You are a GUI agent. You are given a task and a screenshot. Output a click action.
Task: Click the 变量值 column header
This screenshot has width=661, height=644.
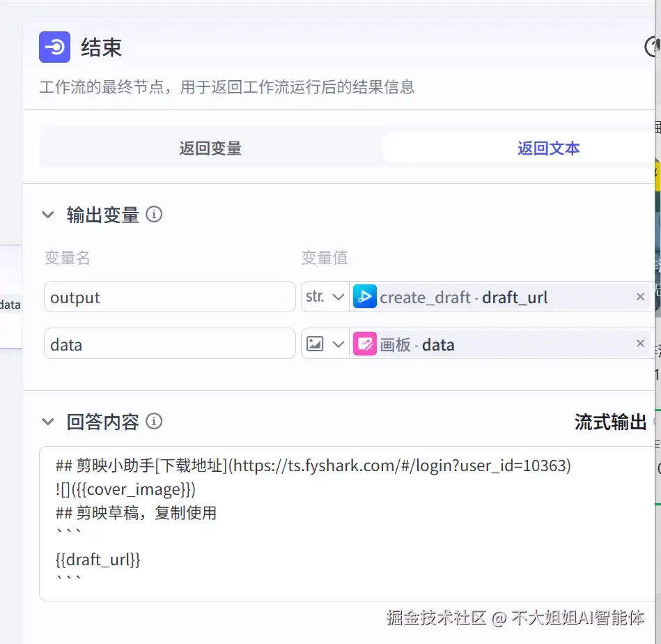pyautogui.click(x=325, y=258)
